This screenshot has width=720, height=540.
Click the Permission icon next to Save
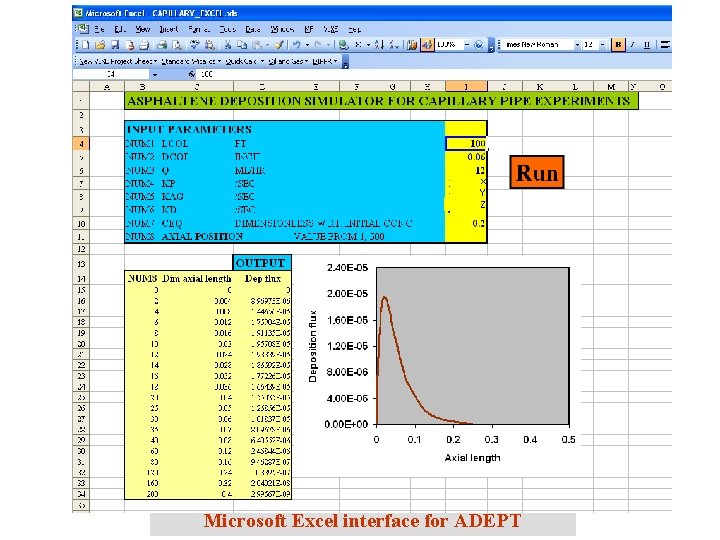[130, 45]
